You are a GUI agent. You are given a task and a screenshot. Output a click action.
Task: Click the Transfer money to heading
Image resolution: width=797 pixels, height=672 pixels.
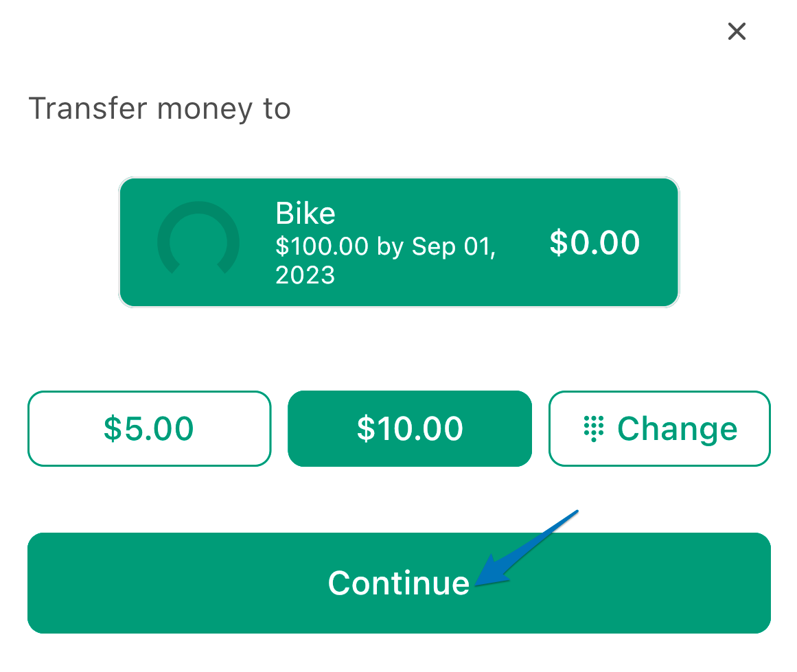159,108
